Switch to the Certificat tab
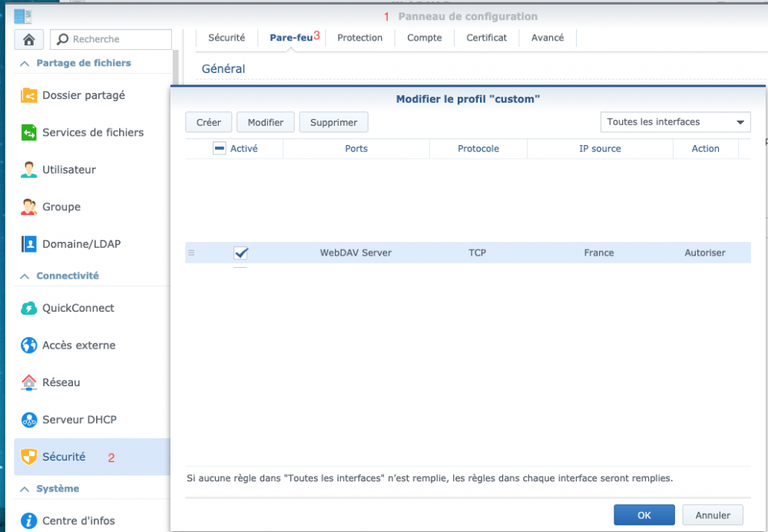Image resolution: width=768 pixels, height=532 pixels. tap(486, 38)
